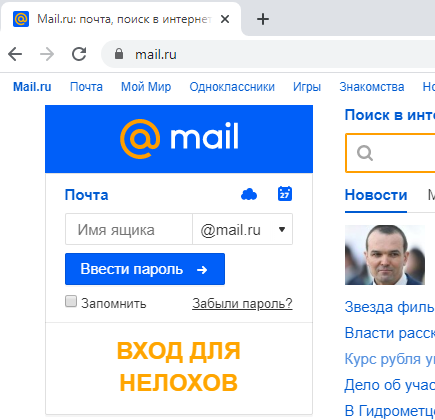The image size is (435, 420).
Task: Open the В Гидрометц... news headline
Action: coord(390,411)
